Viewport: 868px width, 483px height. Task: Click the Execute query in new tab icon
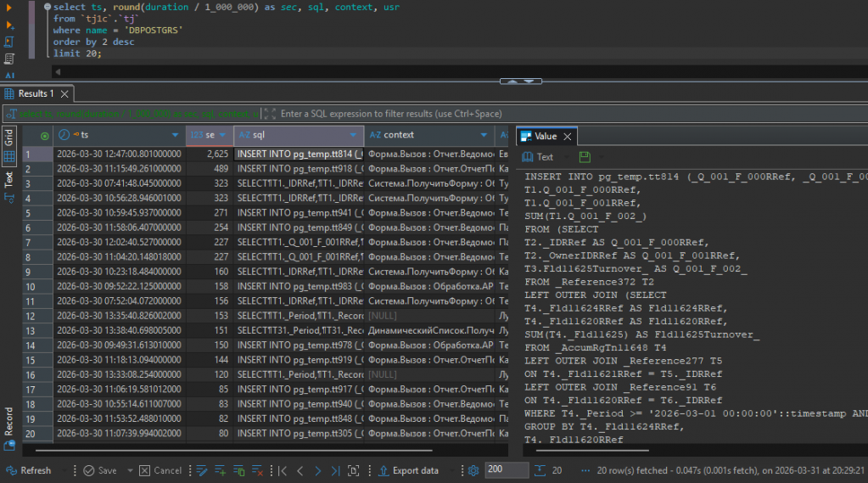(x=8, y=25)
